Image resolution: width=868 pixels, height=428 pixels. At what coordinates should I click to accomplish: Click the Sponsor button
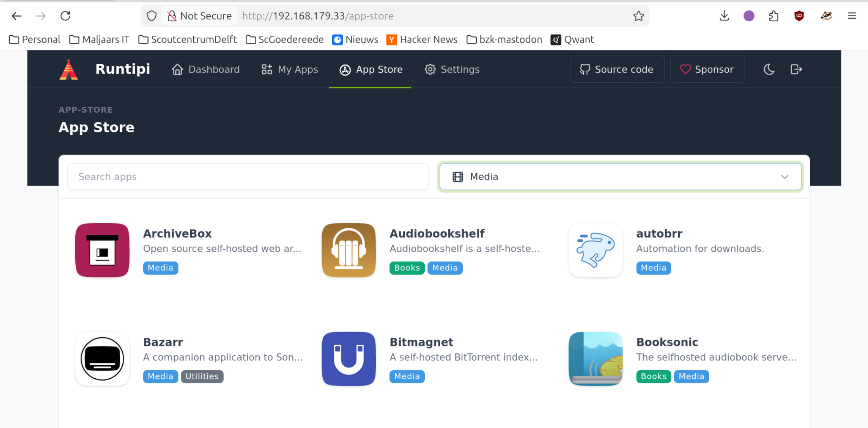[707, 70]
